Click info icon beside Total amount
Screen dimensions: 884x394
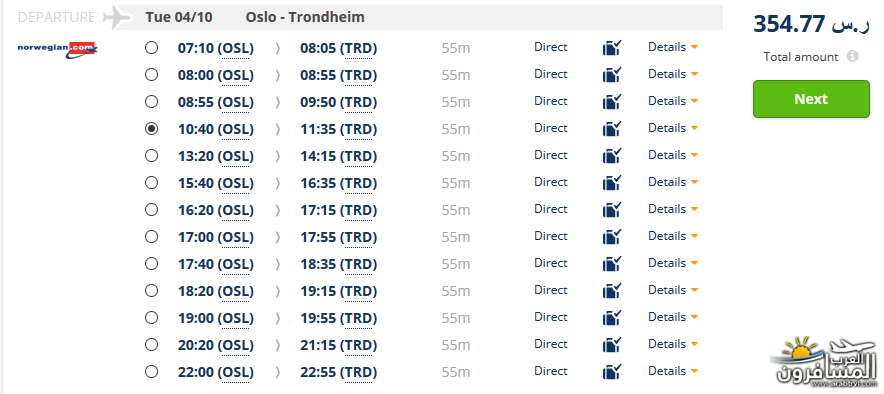point(852,56)
